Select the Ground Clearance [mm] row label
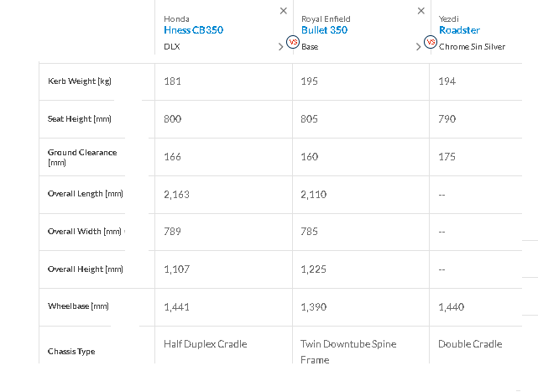Viewport: 538px width, 392px height. [x=82, y=157]
